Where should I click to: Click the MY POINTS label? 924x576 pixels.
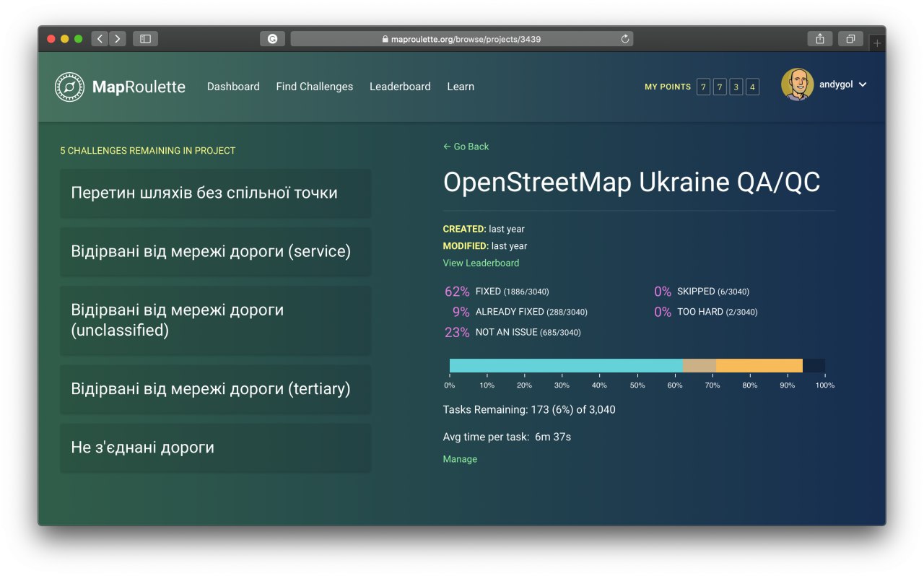pos(668,87)
